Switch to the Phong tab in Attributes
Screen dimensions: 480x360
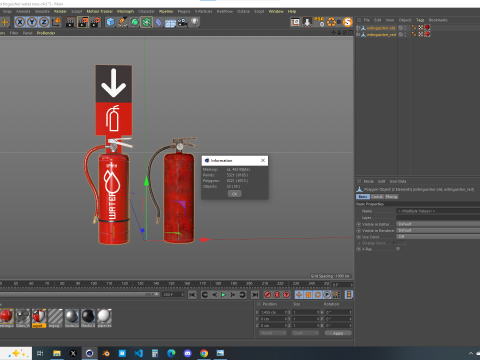pos(391,197)
